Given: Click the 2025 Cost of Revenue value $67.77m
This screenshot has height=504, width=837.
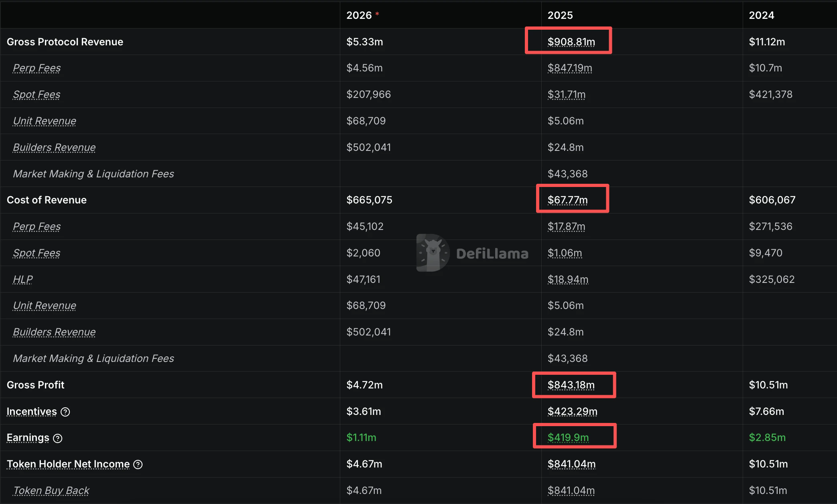Looking at the screenshot, I should [567, 200].
